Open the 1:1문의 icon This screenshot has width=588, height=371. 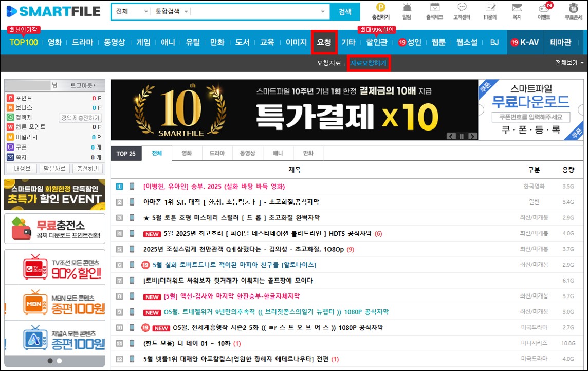490,8
